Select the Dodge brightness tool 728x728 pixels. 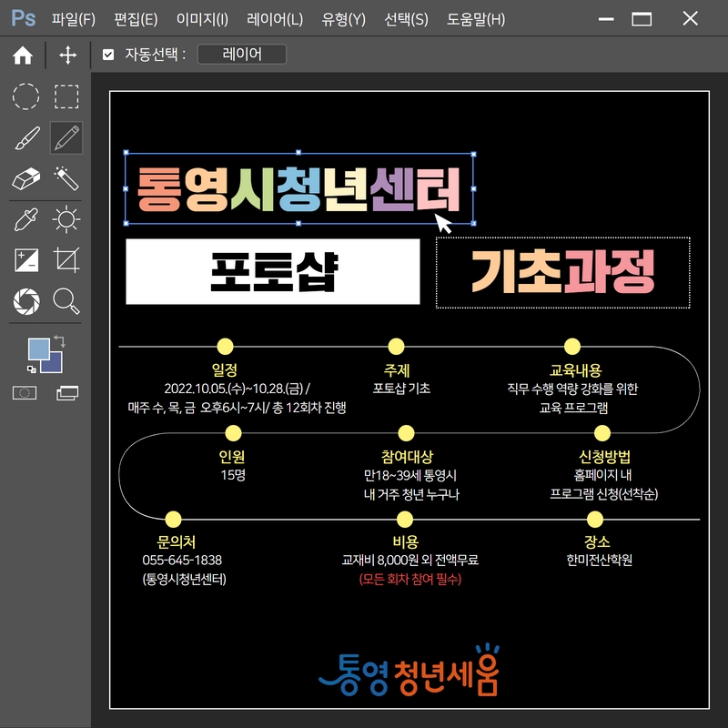(66, 219)
